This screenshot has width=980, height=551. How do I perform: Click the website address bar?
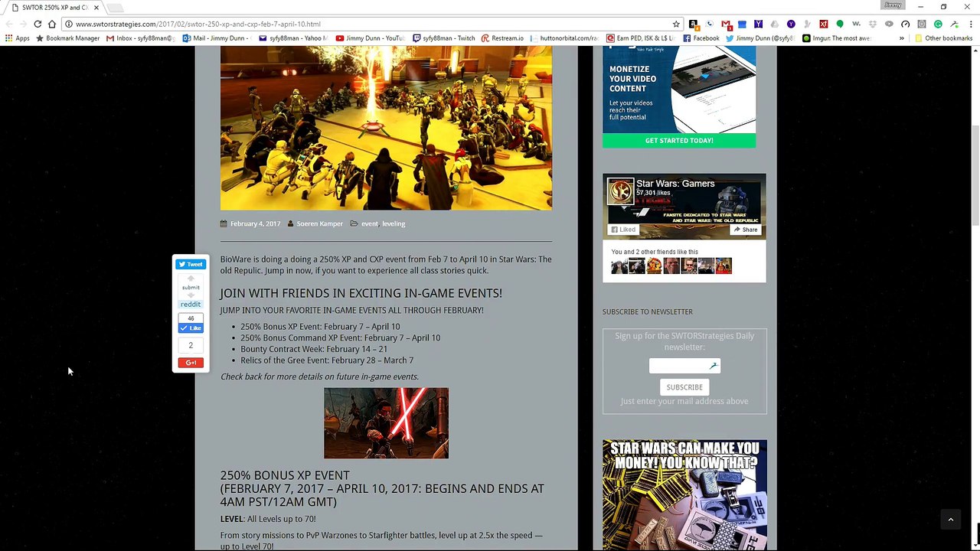coord(371,24)
